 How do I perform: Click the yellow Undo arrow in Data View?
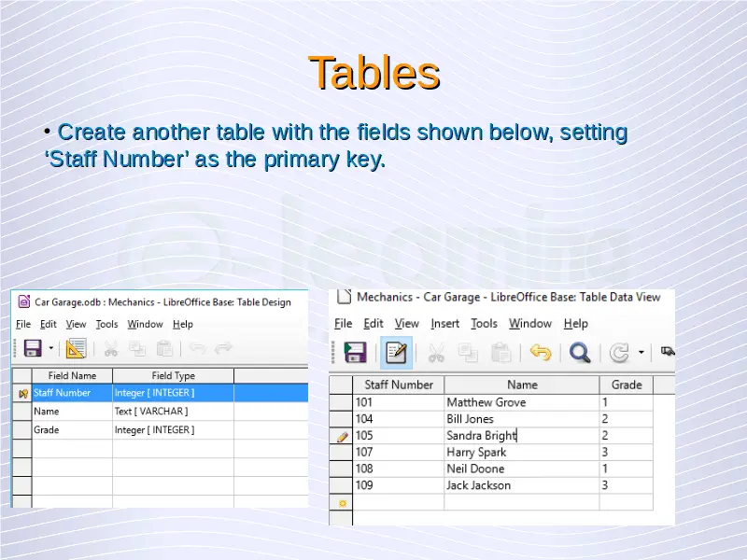(x=541, y=353)
